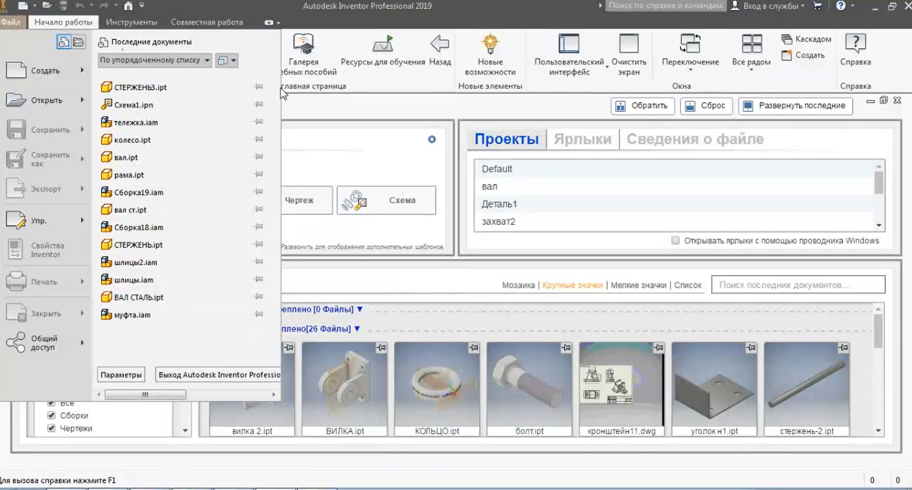Viewport: 912px width, 490px height.
Task: Expand the Переключение windows dropdown
Action: (x=690, y=70)
